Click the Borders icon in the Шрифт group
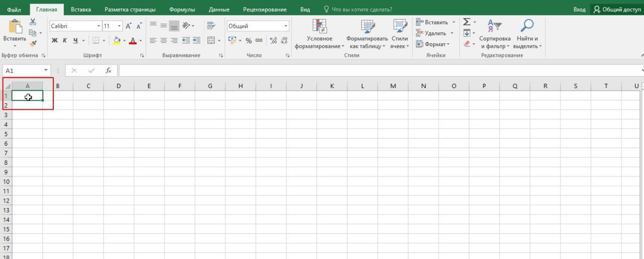 tap(96, 40)
